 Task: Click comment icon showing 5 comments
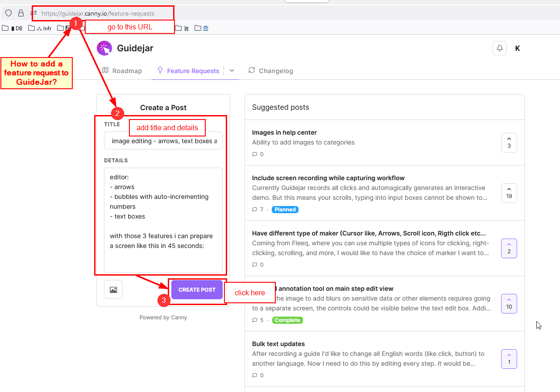click(x=255, y=320)
